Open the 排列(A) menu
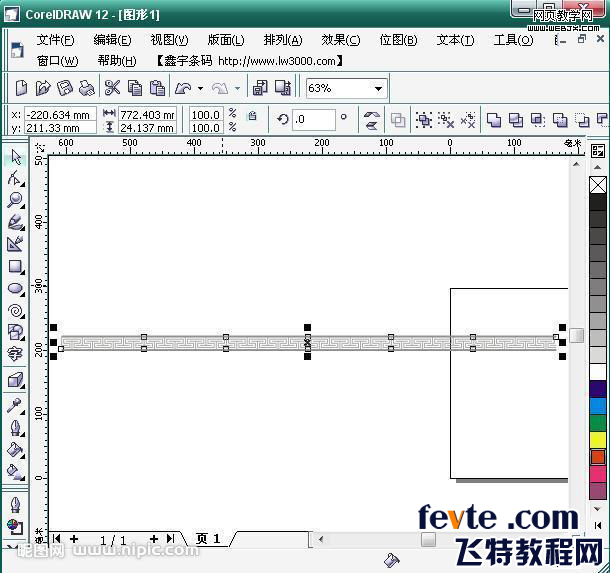This screenshot has height=573, width=610. [x=283, y=40]
